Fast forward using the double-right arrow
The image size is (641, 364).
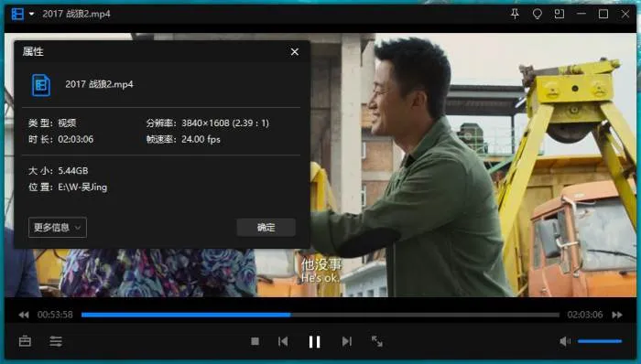(x=617, y=315)
